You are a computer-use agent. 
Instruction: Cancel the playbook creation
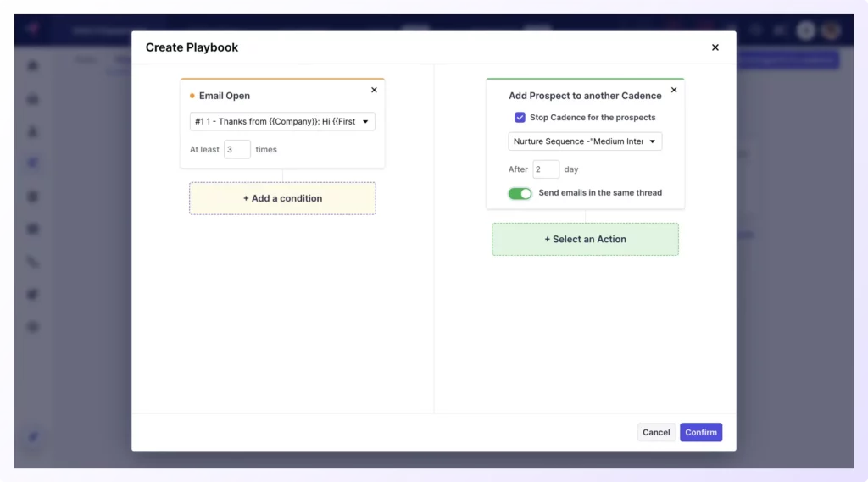coord(656,432)
